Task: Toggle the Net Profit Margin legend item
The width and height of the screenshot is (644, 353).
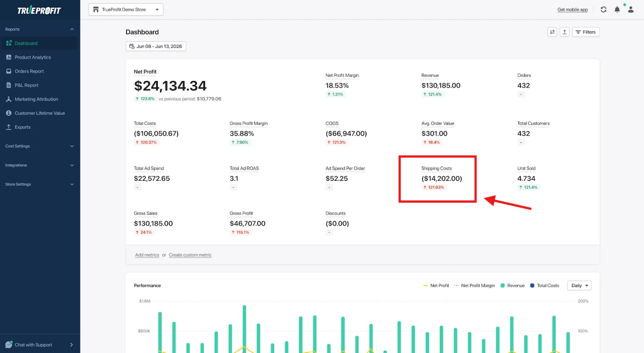Action: (474, 285)
